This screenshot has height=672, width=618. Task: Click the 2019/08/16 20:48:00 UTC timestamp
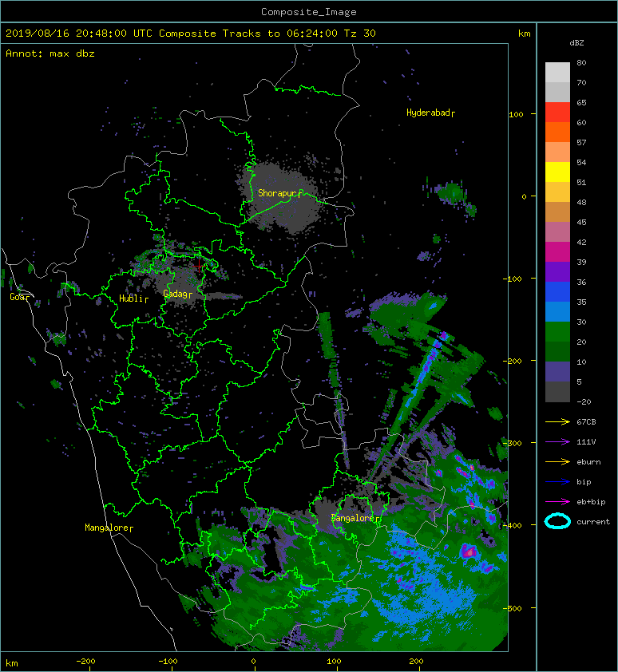click(x=78, y=34)
